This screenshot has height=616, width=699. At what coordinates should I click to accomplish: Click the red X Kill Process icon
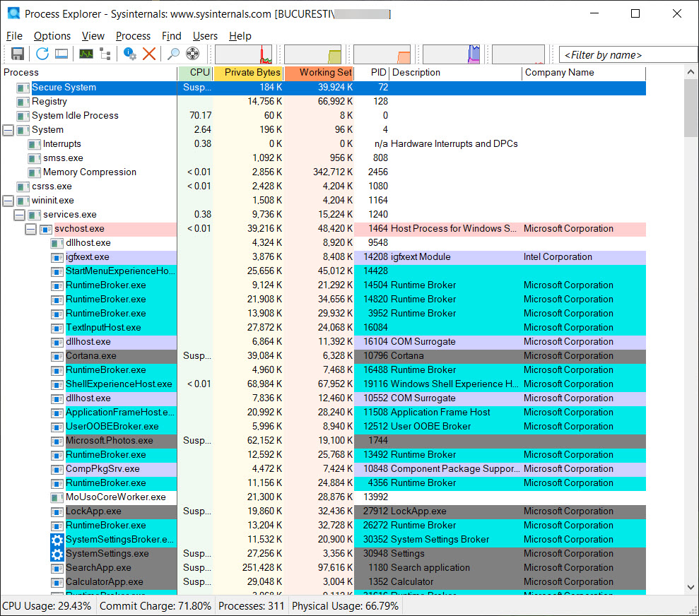[149, 54]
